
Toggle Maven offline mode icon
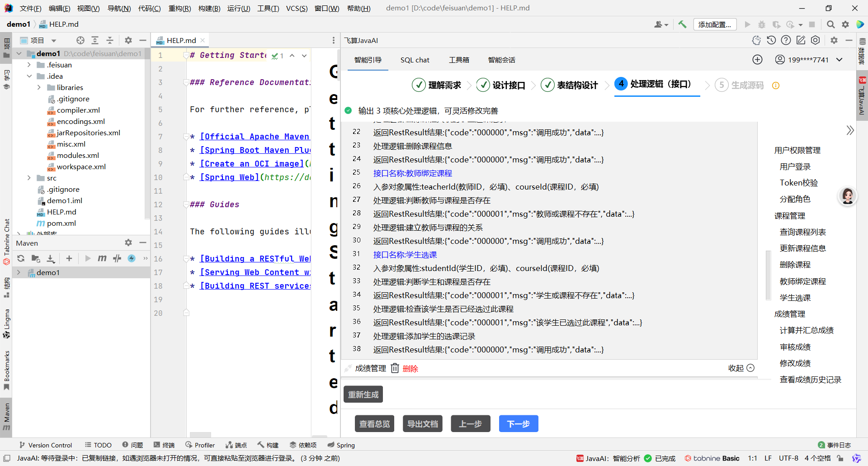coord(117,258)
